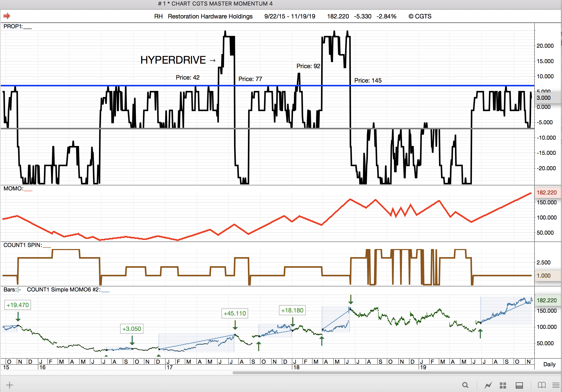Image resolution: width=562 pixels, height=392 pixels.
Task: Click the Daily interval label
Action: 549,364
